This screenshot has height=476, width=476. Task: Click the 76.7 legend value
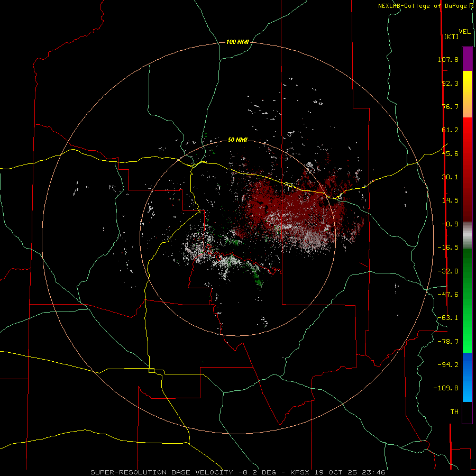[x=450, y=106]
